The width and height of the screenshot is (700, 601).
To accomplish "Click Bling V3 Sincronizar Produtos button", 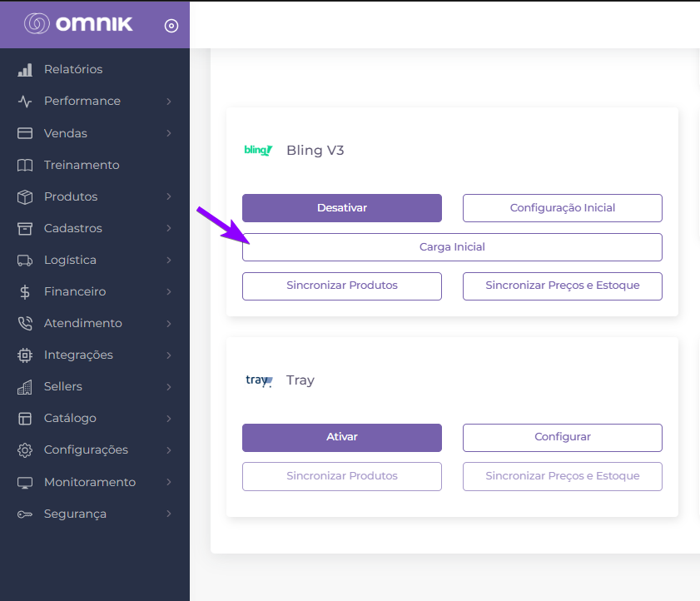I will coord(342,286).
